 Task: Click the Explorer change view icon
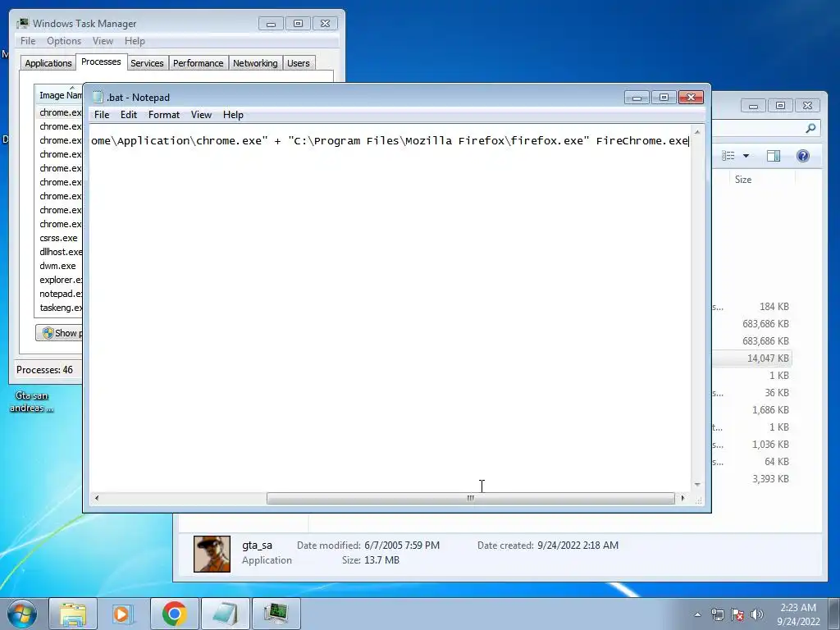click(728, 156)
